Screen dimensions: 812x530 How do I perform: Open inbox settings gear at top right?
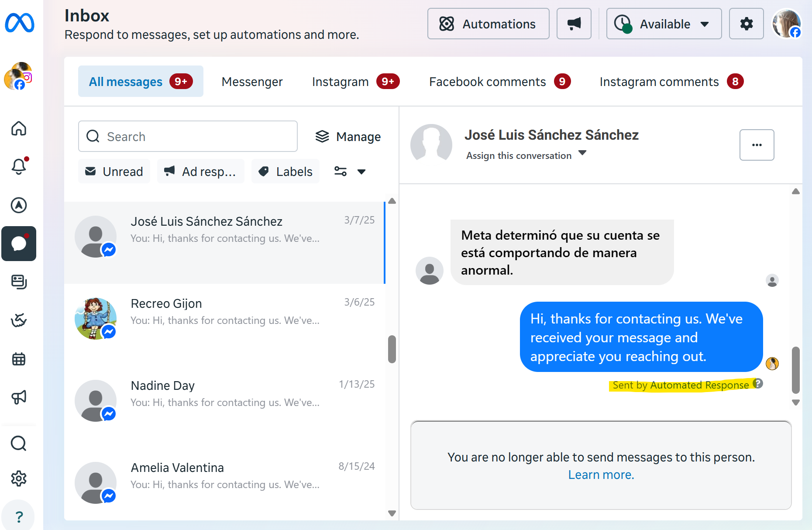pyautogui.click(x=746, y=24)
